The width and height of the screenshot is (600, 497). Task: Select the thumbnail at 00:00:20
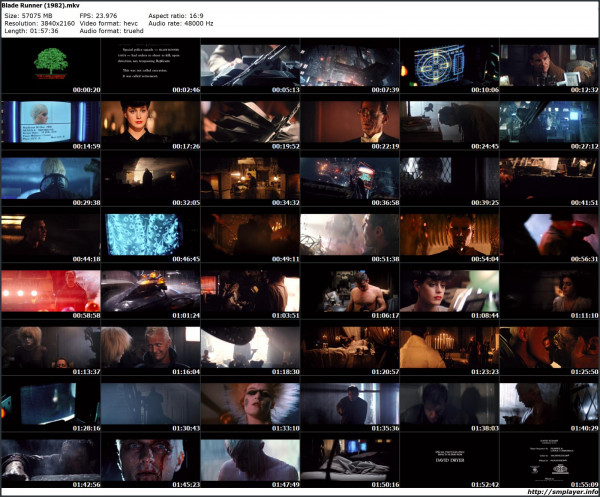(x=51, y=65)
